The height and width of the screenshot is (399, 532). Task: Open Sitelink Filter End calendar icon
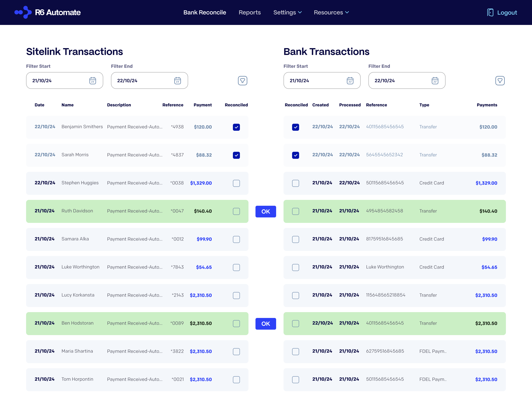pos(177,81)
